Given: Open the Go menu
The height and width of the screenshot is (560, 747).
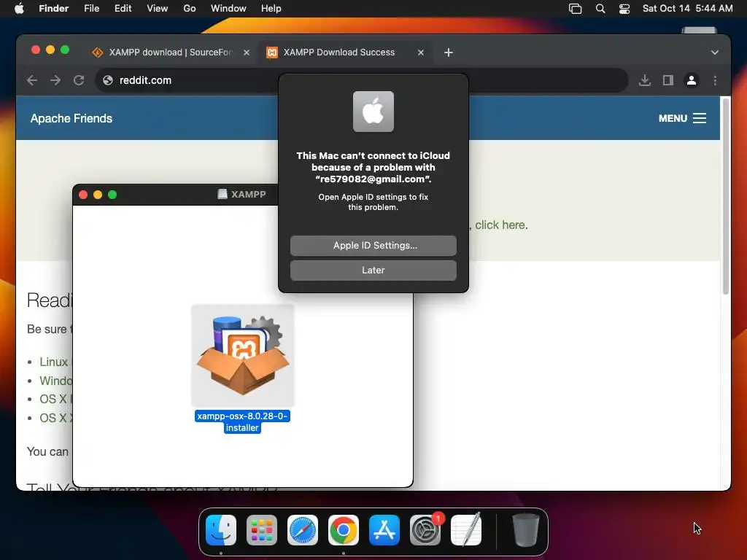Looking at the screenshot, I should point(190,9).
